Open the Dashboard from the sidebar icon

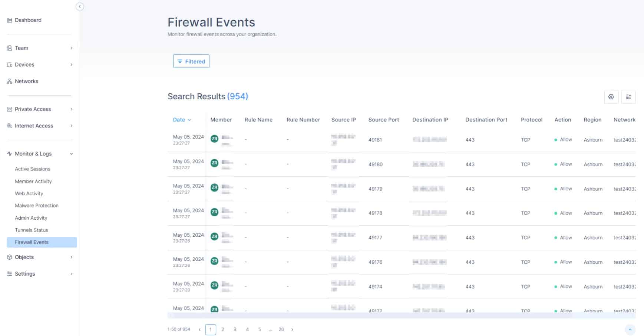9,20
